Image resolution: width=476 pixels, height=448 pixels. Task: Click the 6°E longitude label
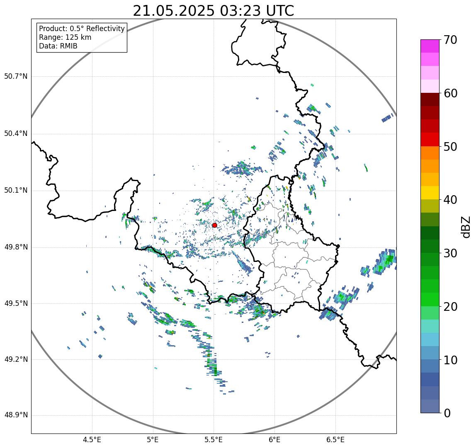pos(275,440)
